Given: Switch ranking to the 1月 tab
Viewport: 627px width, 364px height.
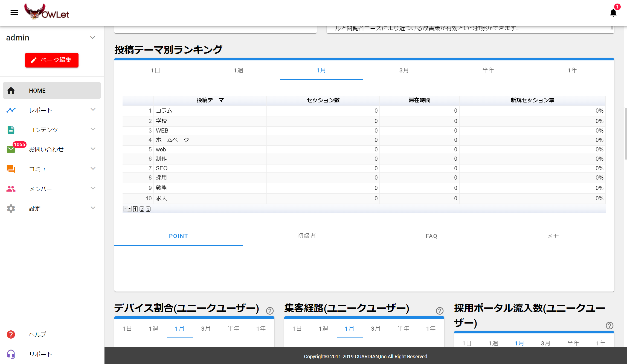Looking at the screenshot, I should [x=321, y=71].
